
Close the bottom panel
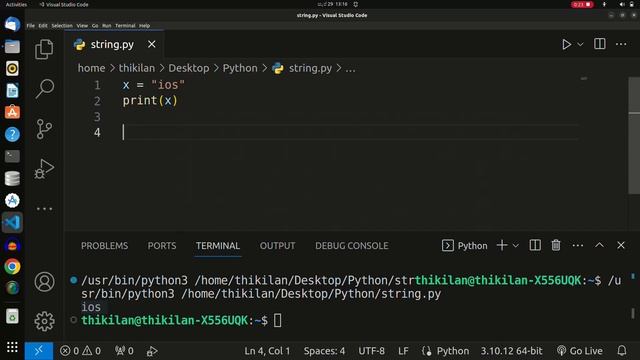pos(621,245)
